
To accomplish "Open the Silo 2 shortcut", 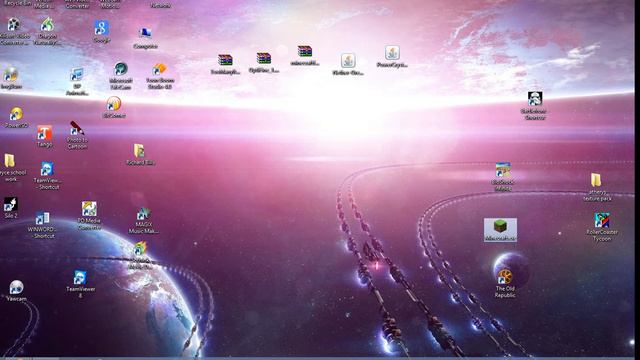I will pos(11,204).
